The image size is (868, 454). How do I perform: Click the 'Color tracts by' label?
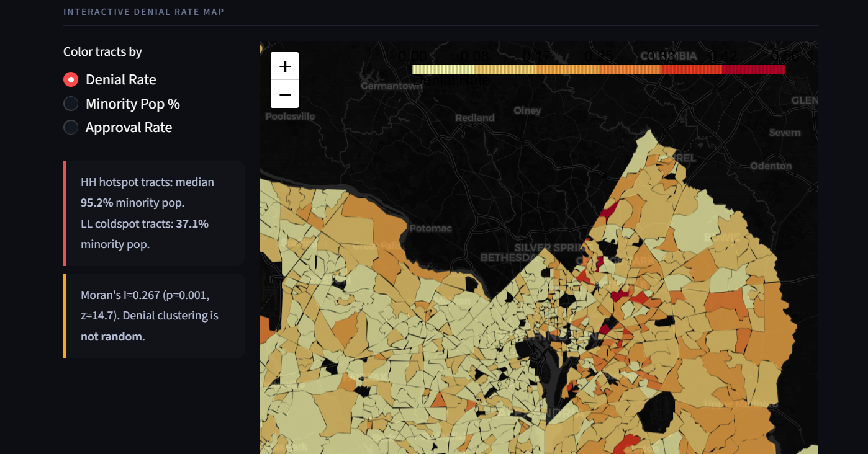pos(102,51)
